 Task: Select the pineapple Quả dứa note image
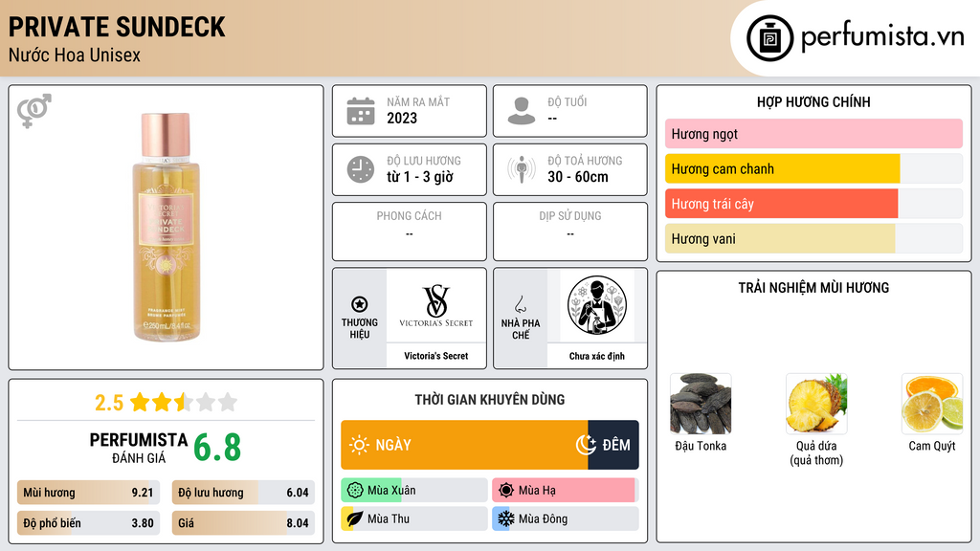(816, 404)
